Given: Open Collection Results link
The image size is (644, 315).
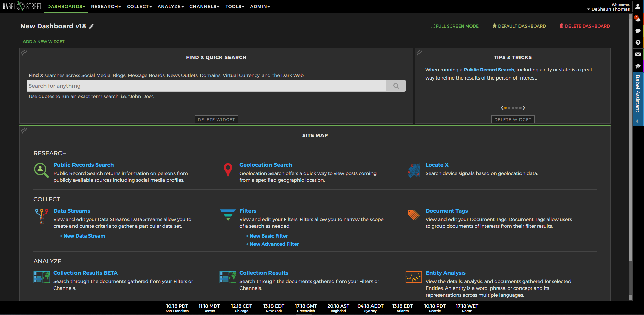Looking at the screenshot, I should (x=264, y=273).
